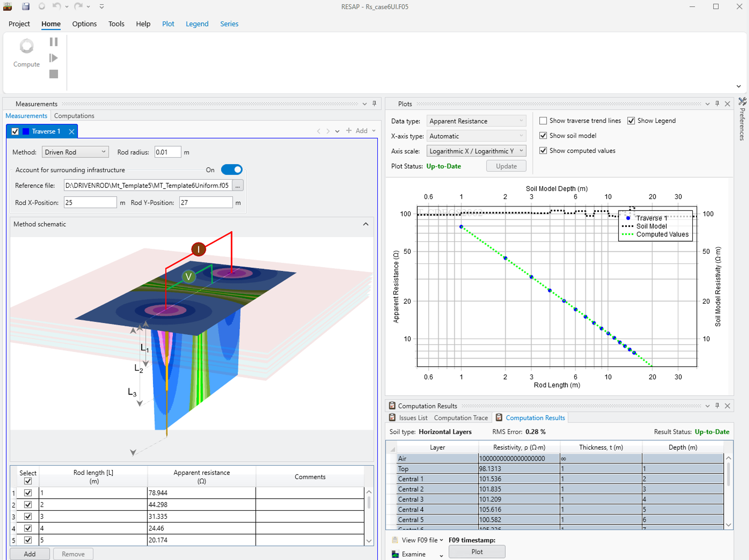
Task: Pause the computation
Action: [54, 42]
